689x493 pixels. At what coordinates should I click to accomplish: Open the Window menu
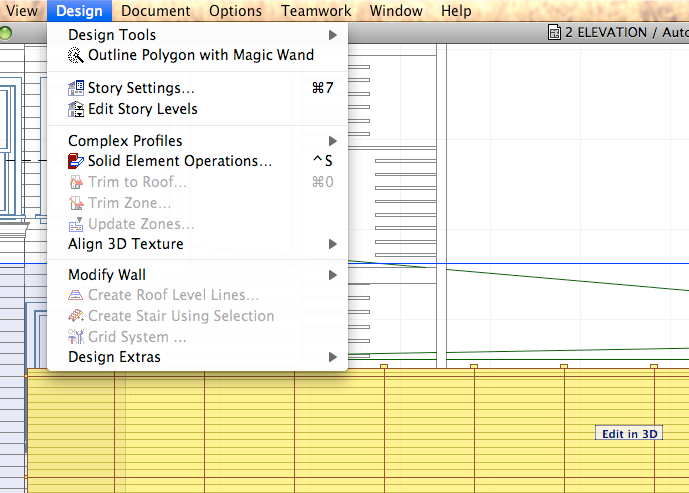pyautogui.click(x=396, y=11)
